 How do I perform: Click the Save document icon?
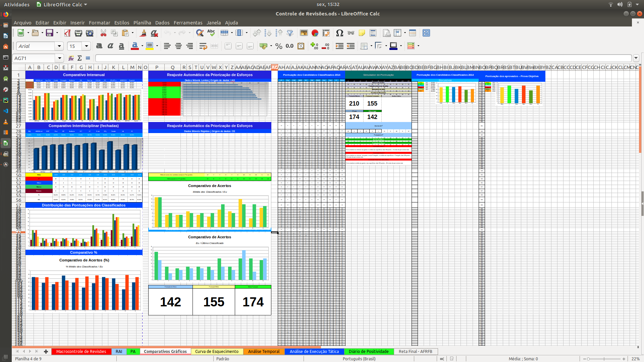click(x=50, y=33)
